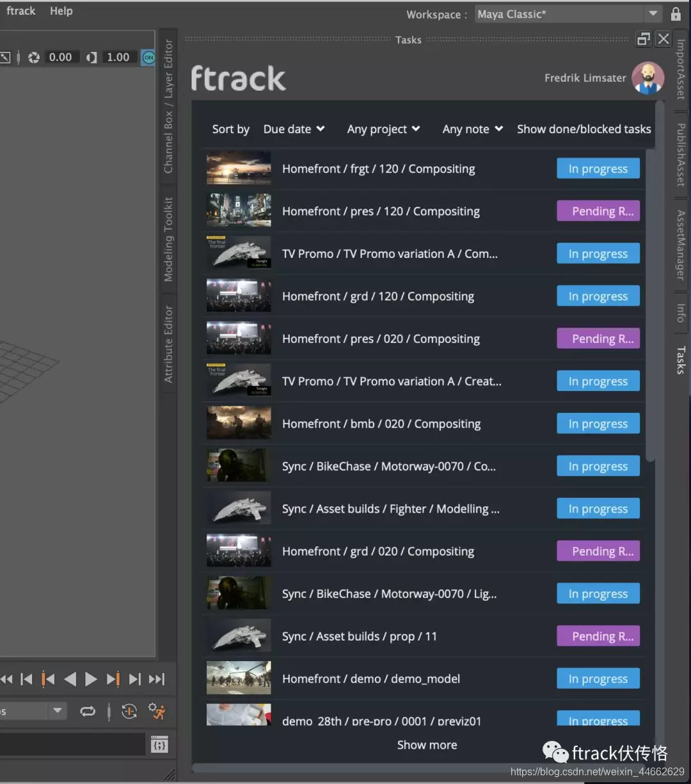Screen dimensions: 691x784
Task: Open status for Homefront / frgt / 120 / Compositing
Action: (x=598, y=169)
